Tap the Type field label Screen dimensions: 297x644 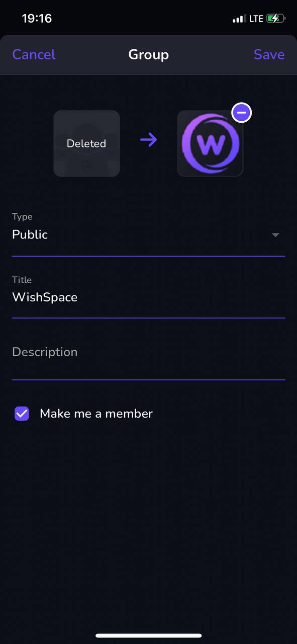click(x=22, y=217)
